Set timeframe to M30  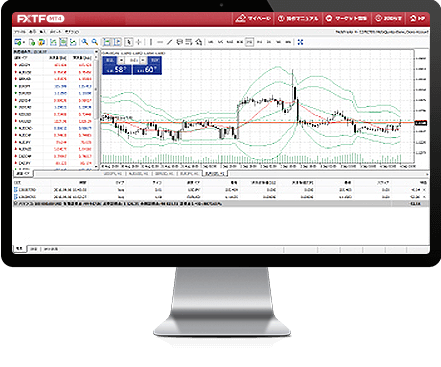(x=240, y=42)
